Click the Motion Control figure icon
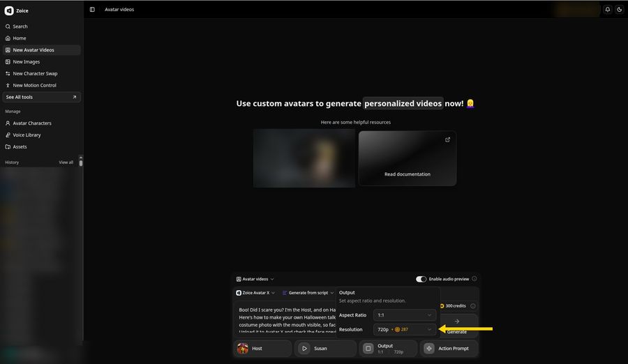This screenshot has width=628, height=364. tap(8, 85)
